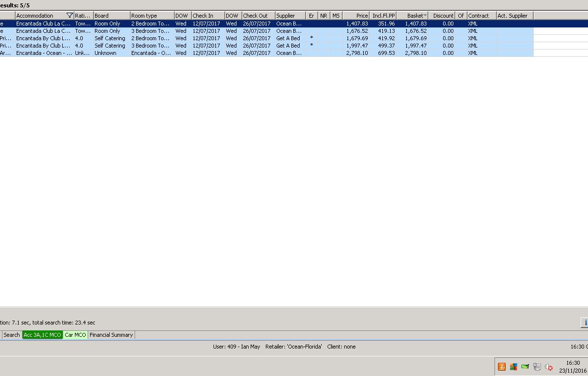This screenshot has height=376, width=588.
Task: Click the Retailer 'Ocean-Florida' status text
Action: click(294, 347)
